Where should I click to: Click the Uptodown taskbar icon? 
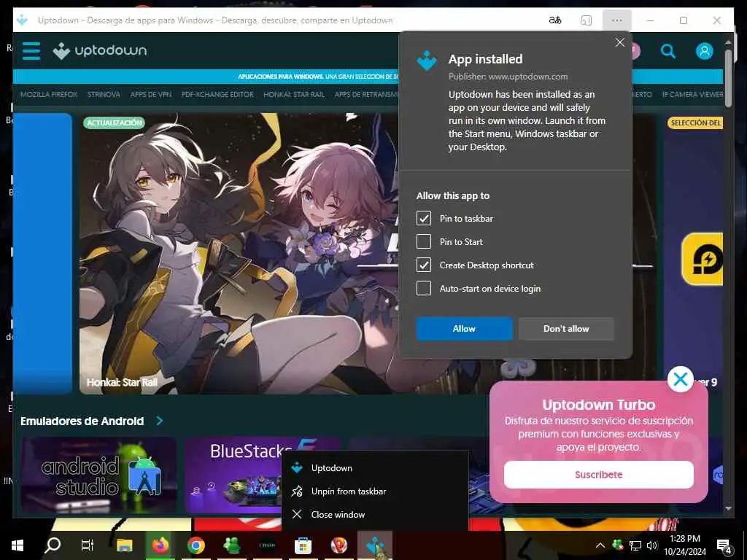pyautogui.click(x=375, y=545)
